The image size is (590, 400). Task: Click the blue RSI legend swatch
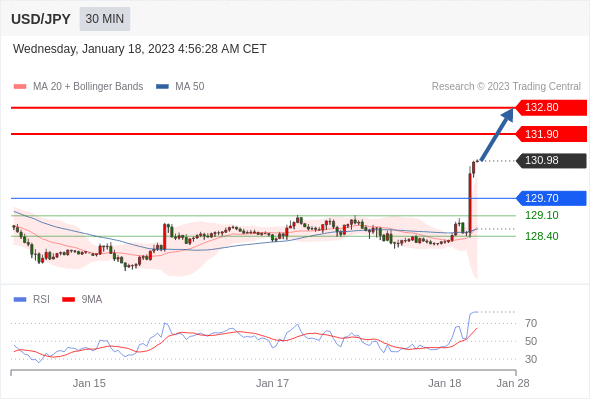pos(20,300)
